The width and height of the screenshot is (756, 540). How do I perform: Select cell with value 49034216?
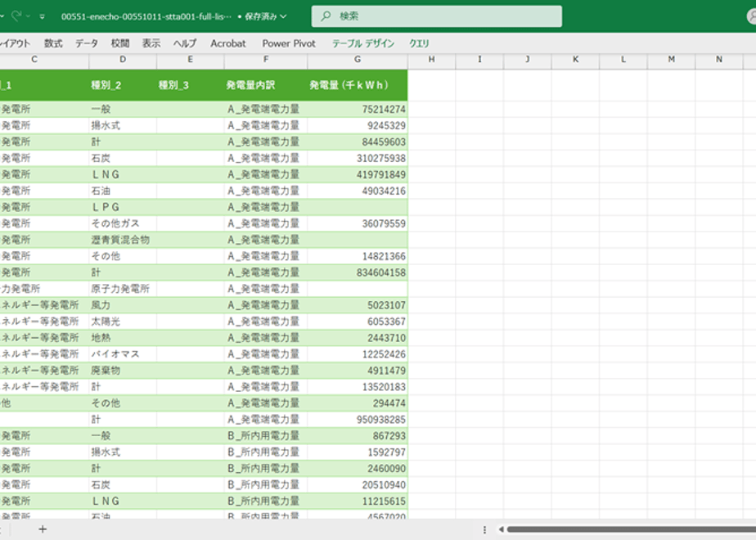[x=358, y=191]
